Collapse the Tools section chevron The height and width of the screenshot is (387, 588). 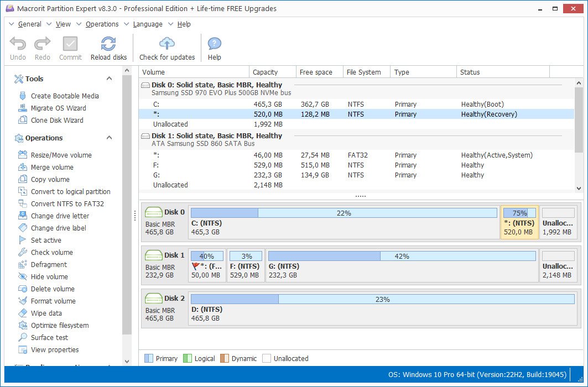(109, 79)
